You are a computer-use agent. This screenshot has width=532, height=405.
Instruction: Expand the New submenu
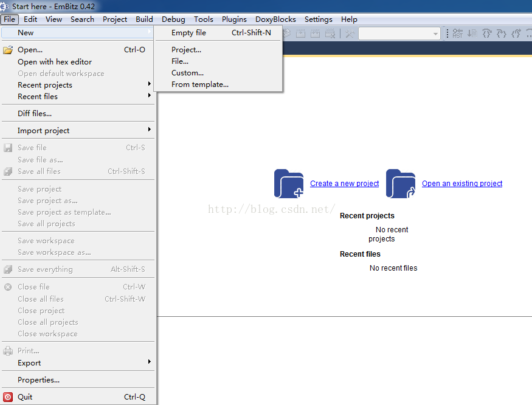77,33
